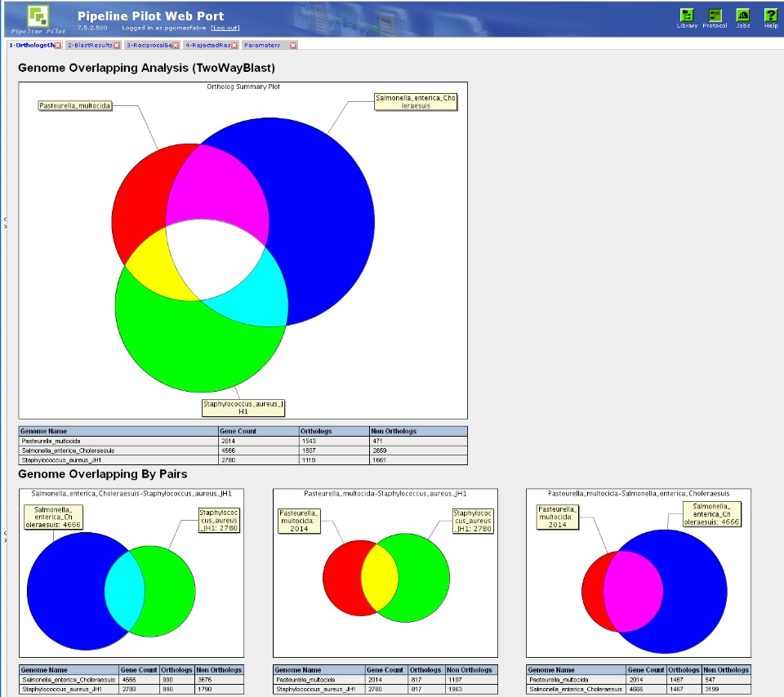Image resolution: width=784 pixels, height=697 pixels.
Task: Click the Pasteurella_multocida label in summary plot
Action: pyautogui.click(x=75, y=105)
